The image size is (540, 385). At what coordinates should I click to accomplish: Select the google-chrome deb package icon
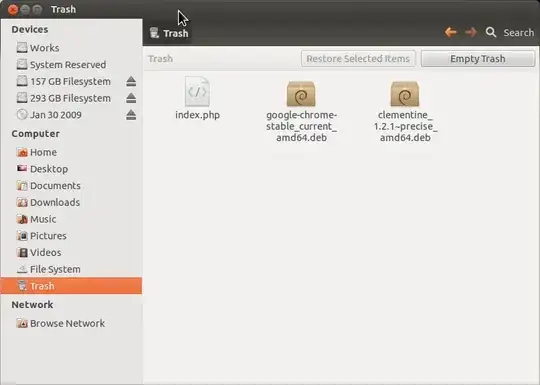[301, 94]
